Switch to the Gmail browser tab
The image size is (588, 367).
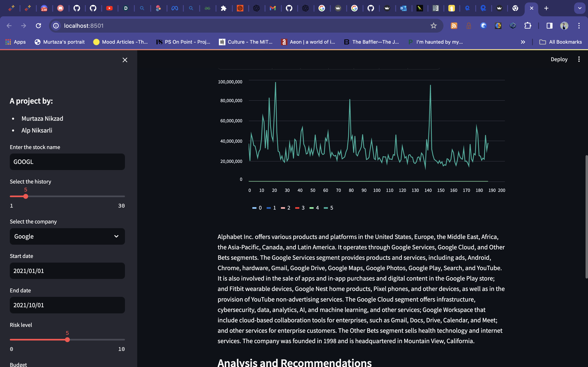pyautogui.click(x=273, y=8)
